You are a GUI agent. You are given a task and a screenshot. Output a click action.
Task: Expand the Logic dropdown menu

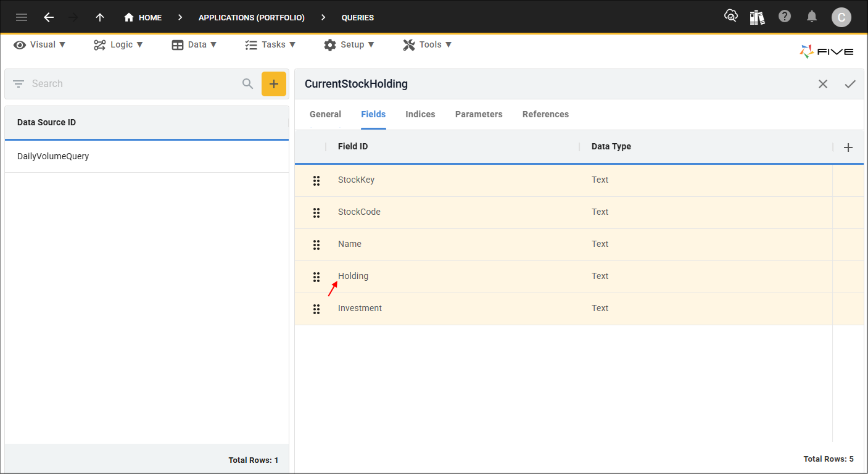coord(118,44)
